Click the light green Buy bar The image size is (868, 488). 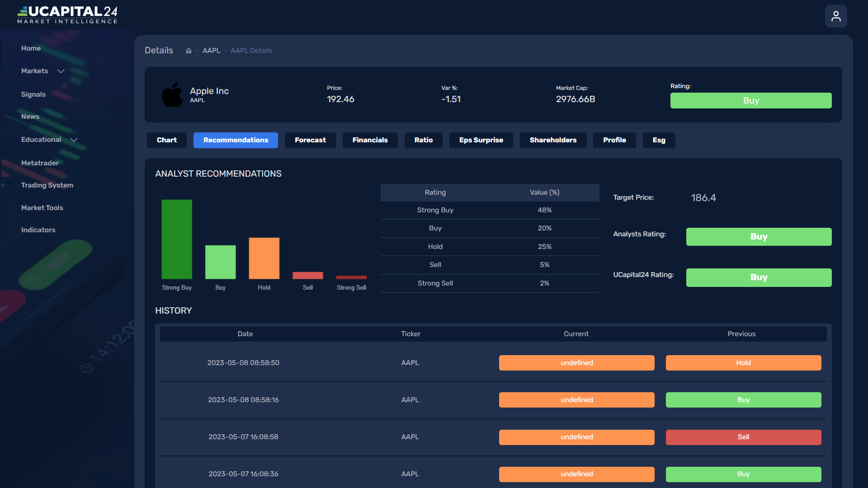point(221,262)
